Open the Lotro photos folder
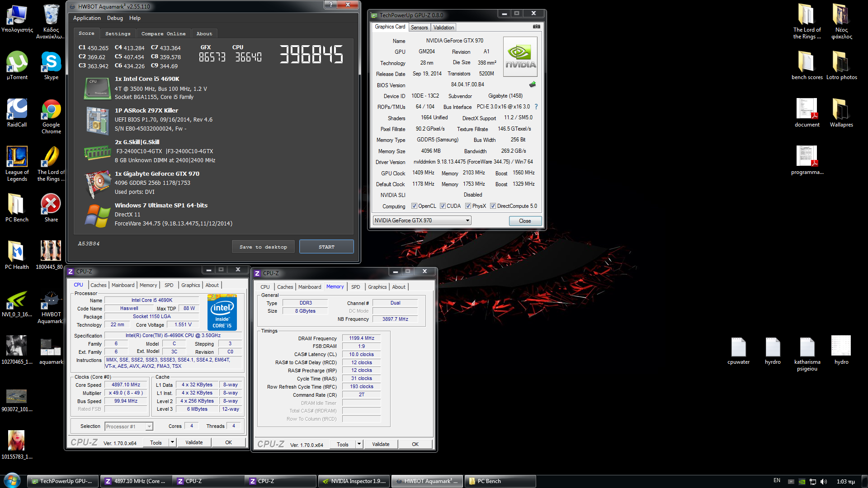 click(841, 66)
